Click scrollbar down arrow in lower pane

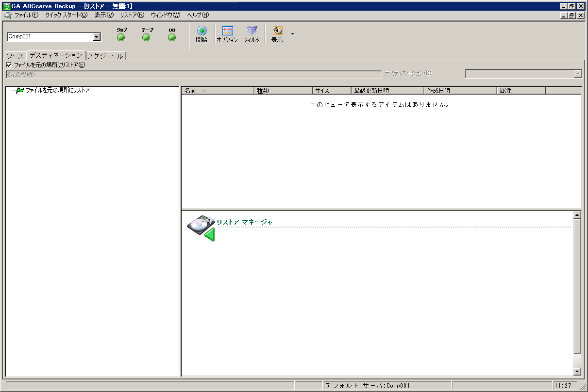click(577, 372)
